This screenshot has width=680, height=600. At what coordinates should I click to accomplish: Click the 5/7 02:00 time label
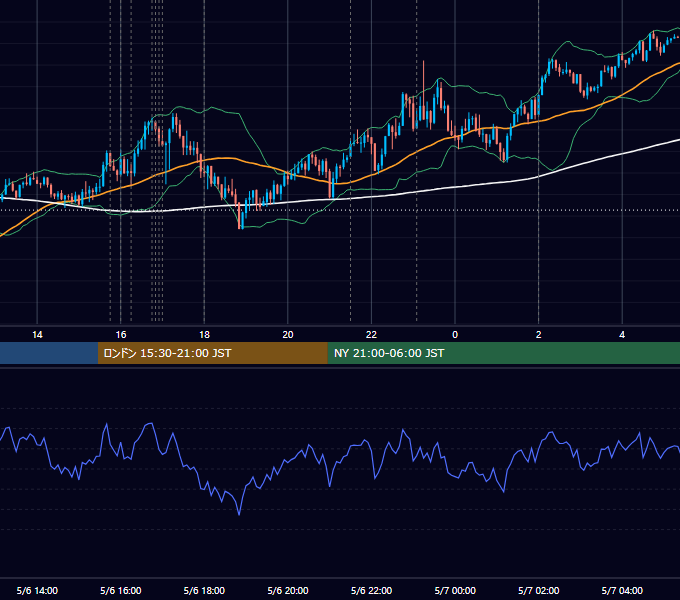pos(539,590)
